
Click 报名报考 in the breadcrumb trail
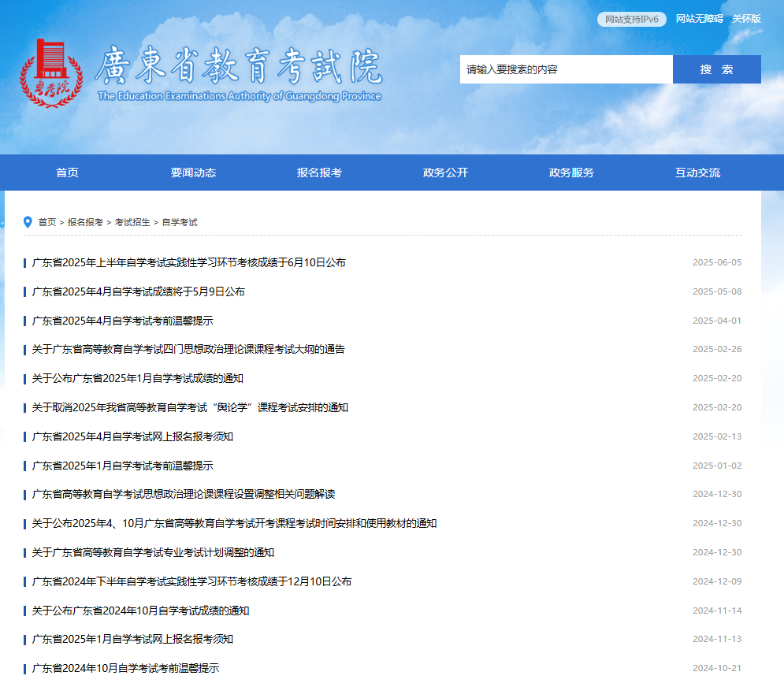click(x=85, y=222)
